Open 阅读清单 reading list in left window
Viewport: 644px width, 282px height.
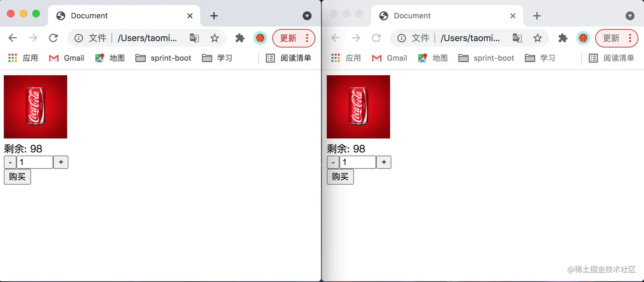(x=288, y=58)
